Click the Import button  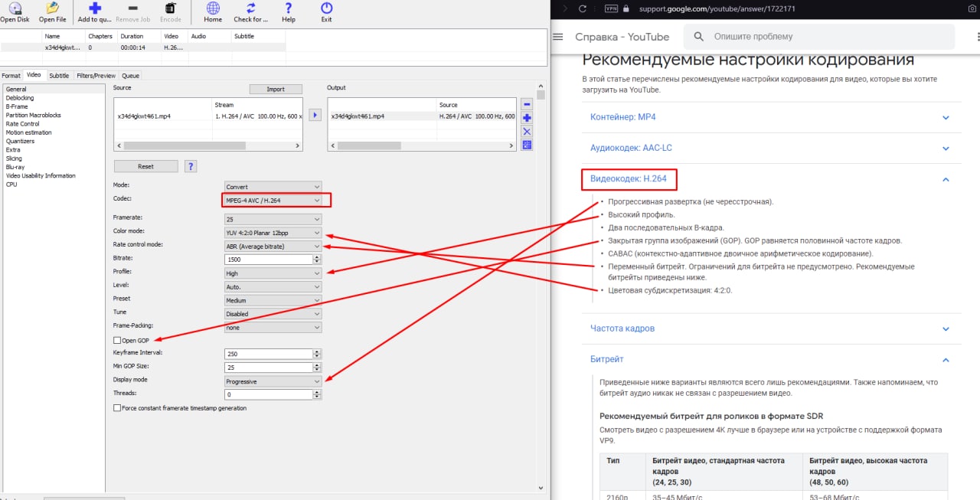tap(276, 90)
